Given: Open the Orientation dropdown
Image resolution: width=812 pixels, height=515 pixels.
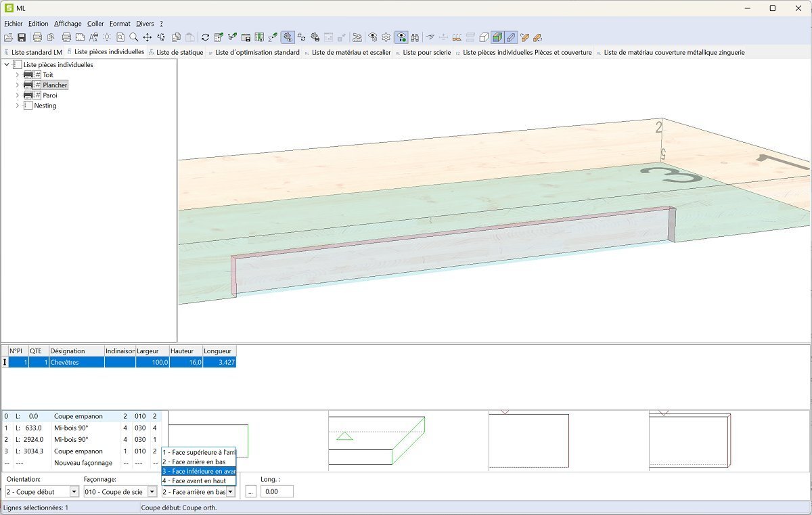Looking at the screenshot, I should [x=74, y=492].
